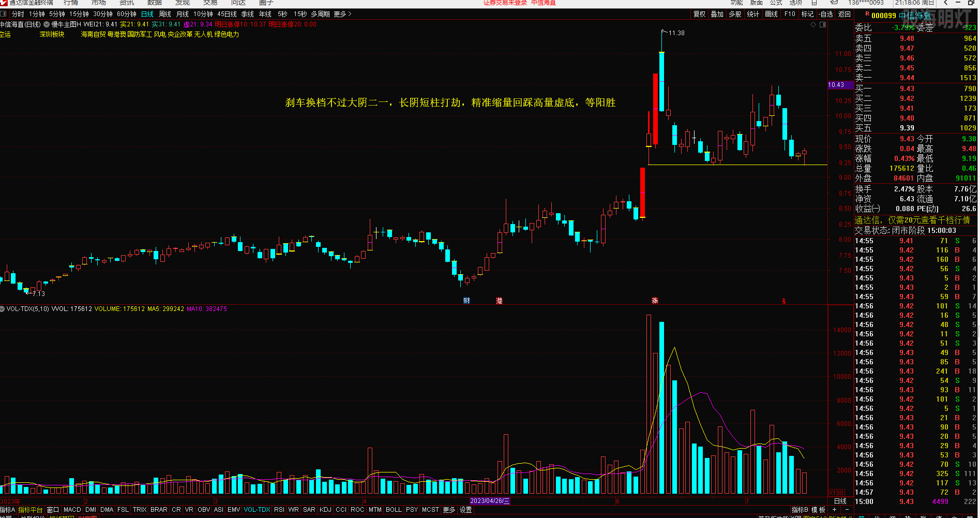
Task: Click the 海南自贸 concept tag
Action: (x=93, y=34)
